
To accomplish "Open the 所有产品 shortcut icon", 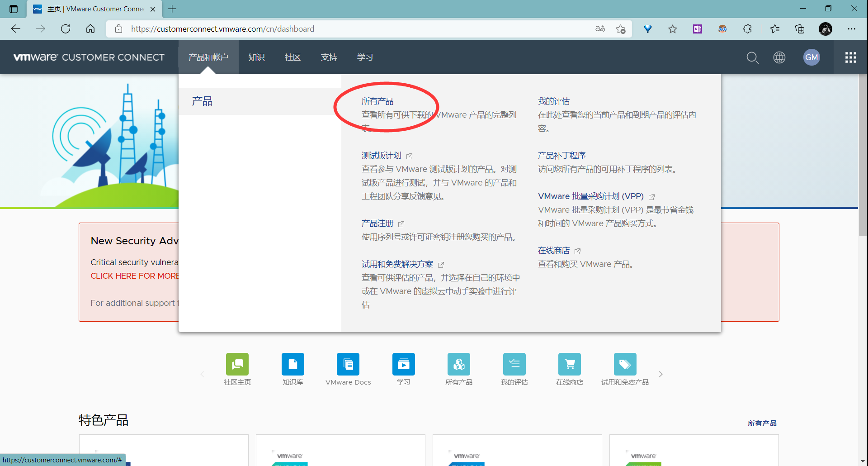I will pyautogui.click(x=459, y=364).
